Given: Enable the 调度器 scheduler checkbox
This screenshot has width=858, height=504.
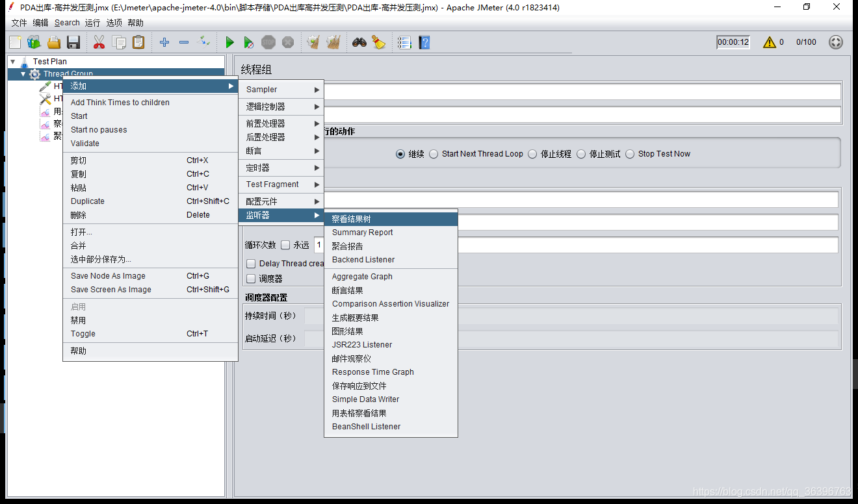Looking at the screenshot, I should tap(251, 279).
